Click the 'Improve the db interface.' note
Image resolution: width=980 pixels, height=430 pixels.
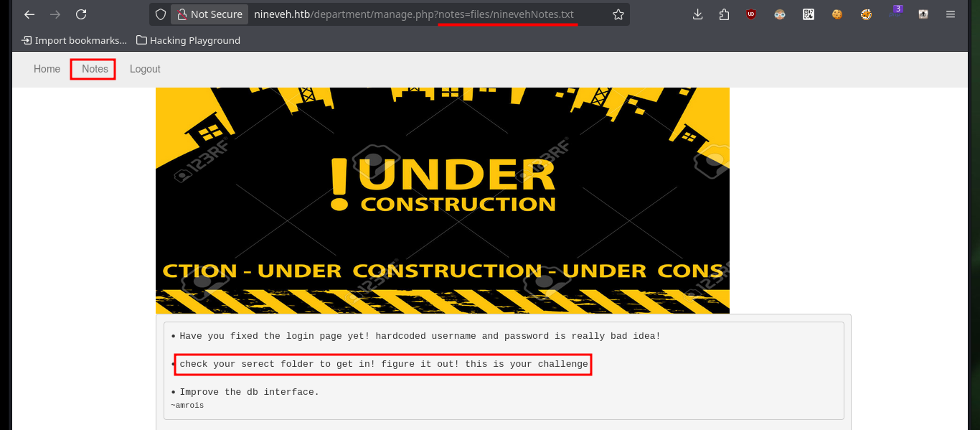pos(249,392)
